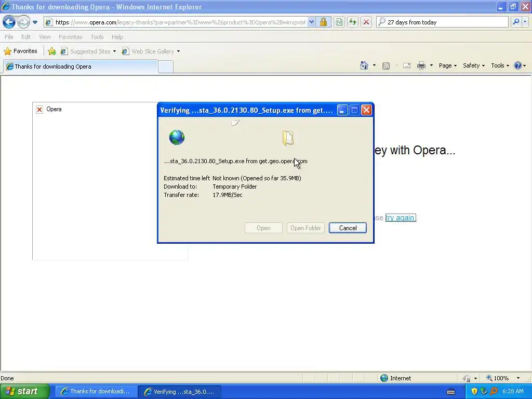The height and width of the screenshot is (399, 532).
Task: Click the 'Temporary Folder' download location text
Action: [x=234, y=187]
